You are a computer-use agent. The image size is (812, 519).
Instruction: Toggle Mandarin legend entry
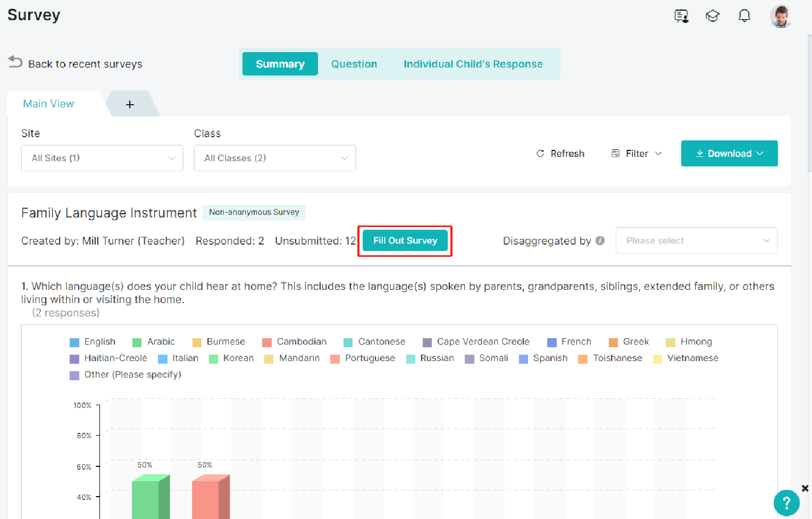click(292, 358)
